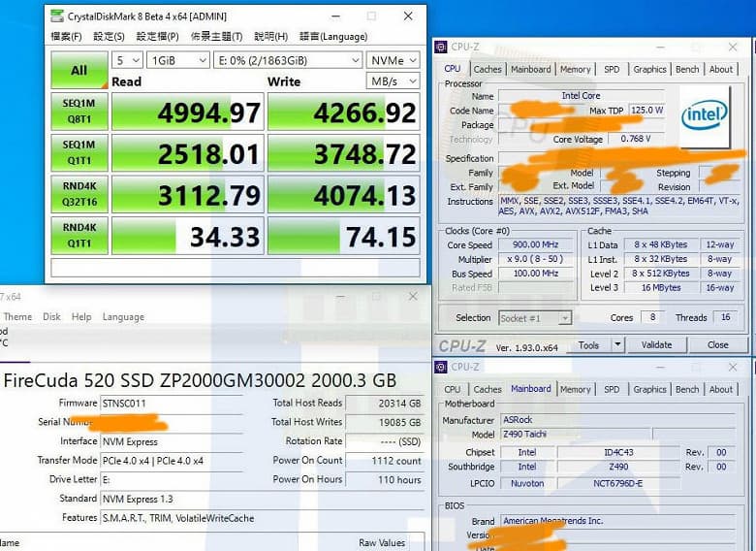
Task: Open the CPU-Z Socket #1 selection dropdown
Action: 535,318
